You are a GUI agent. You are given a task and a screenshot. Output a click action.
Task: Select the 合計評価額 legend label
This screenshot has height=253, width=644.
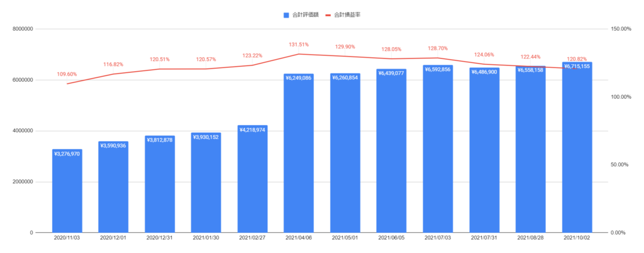coord(305,14)
